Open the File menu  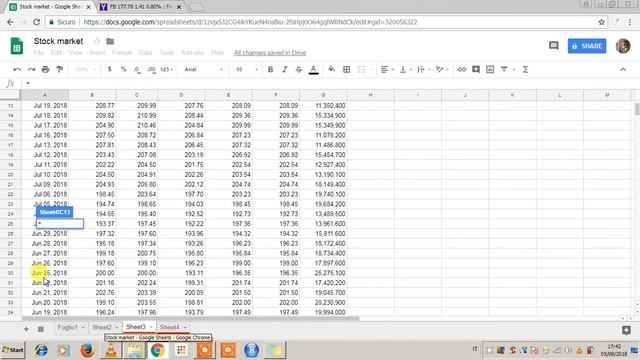(38, 53)
